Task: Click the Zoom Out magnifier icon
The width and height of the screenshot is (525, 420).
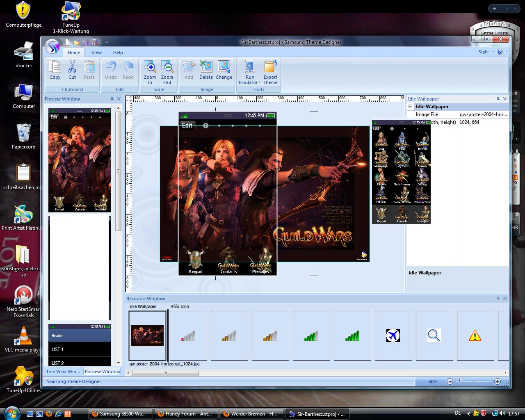Action: 167,67
